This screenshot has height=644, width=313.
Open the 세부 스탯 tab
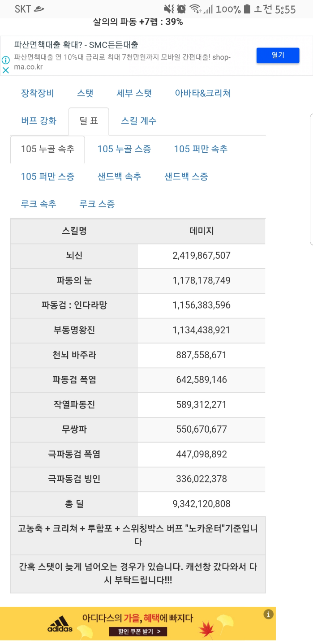[x=134, y=93]
